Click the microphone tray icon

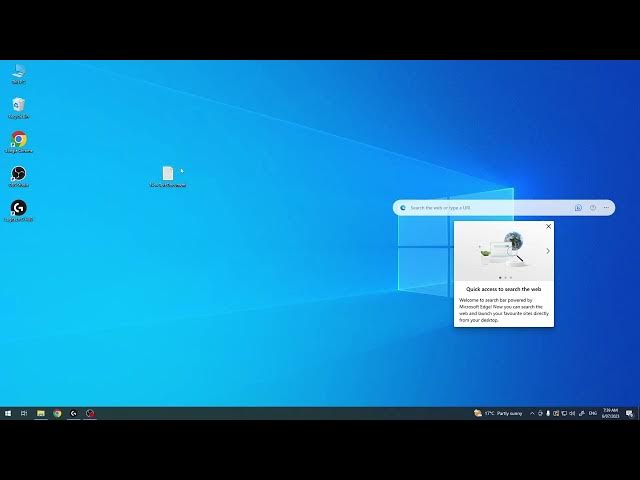548,413
